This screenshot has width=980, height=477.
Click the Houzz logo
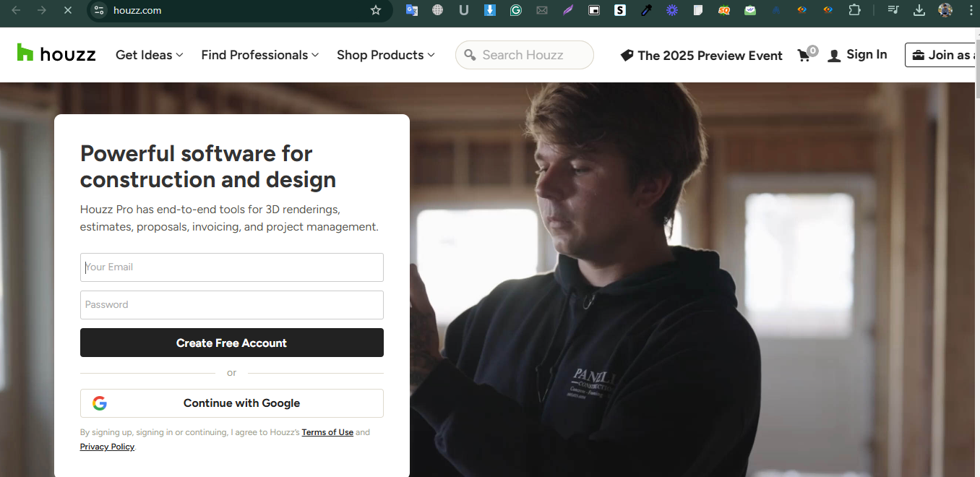pos(56,53)
